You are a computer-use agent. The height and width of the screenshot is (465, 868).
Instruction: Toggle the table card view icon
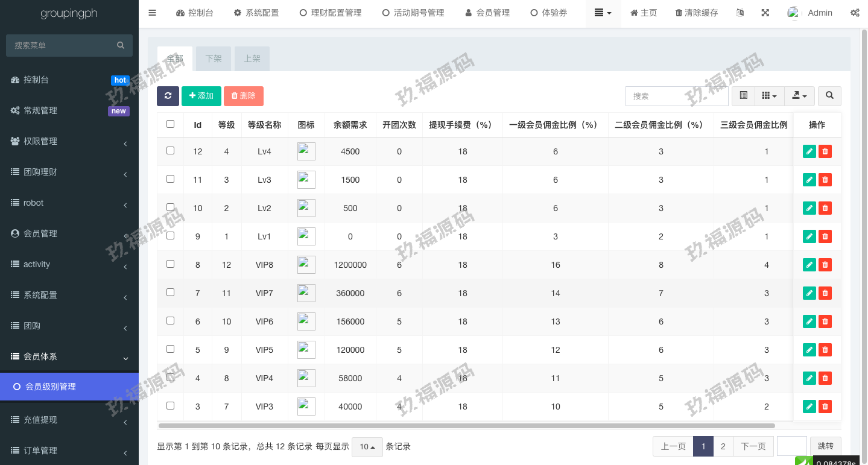click(x=743, y=96)
